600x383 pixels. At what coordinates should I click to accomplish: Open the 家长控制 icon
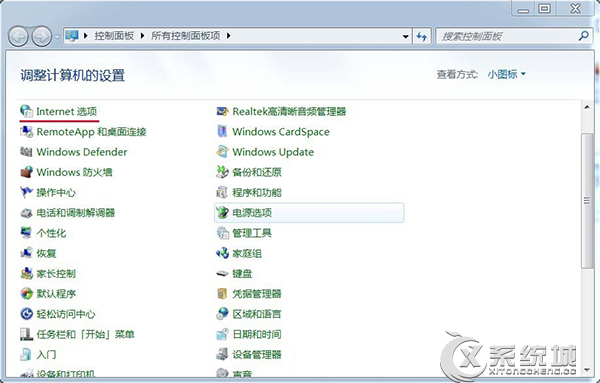pos(26,274)
